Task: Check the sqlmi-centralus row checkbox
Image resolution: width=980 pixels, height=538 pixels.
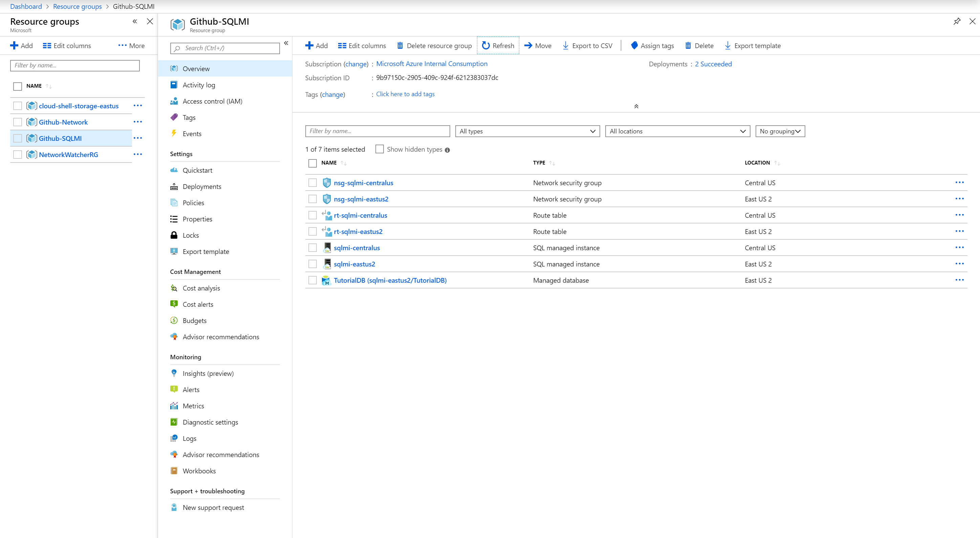Action: pos(312,248)
